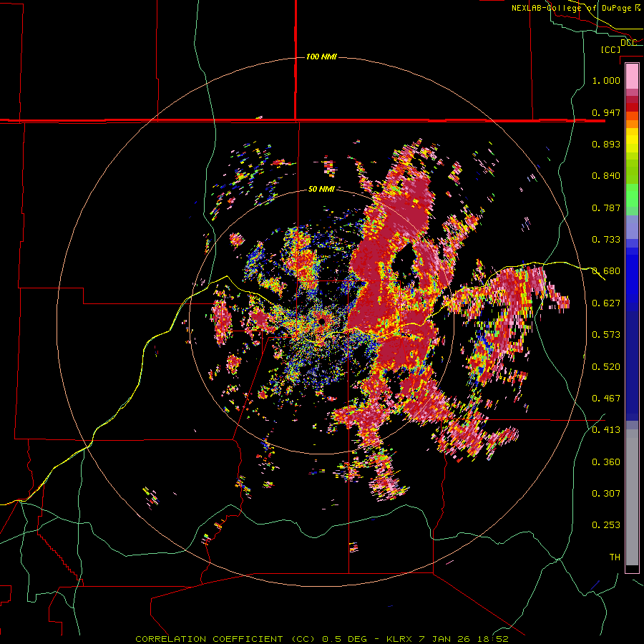The height and width of the screenshot is (644, 644).
Task: Click the radar site center black dot
Action: pyautogui.click(x=322, y=321)
